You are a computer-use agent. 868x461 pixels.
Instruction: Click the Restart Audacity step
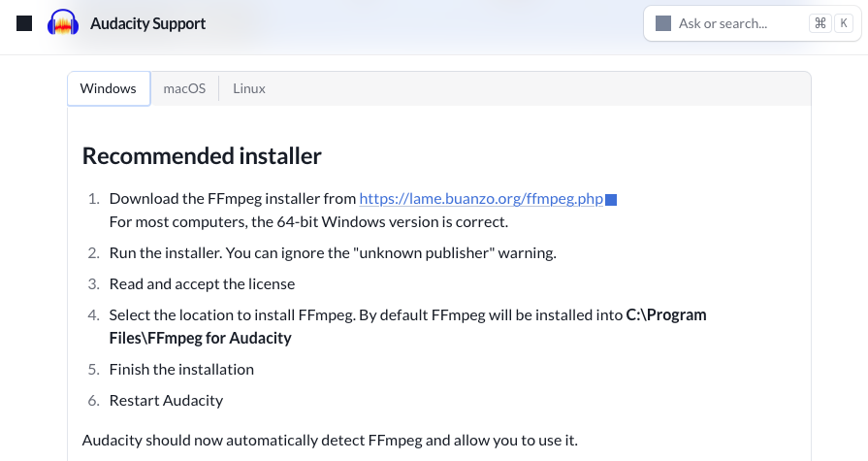coord(166,400)
